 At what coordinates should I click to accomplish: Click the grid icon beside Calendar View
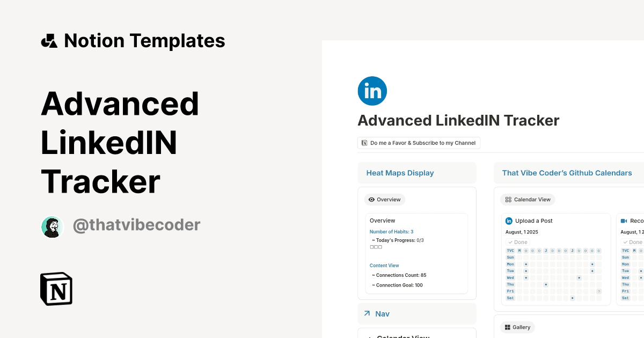point(508,199)
